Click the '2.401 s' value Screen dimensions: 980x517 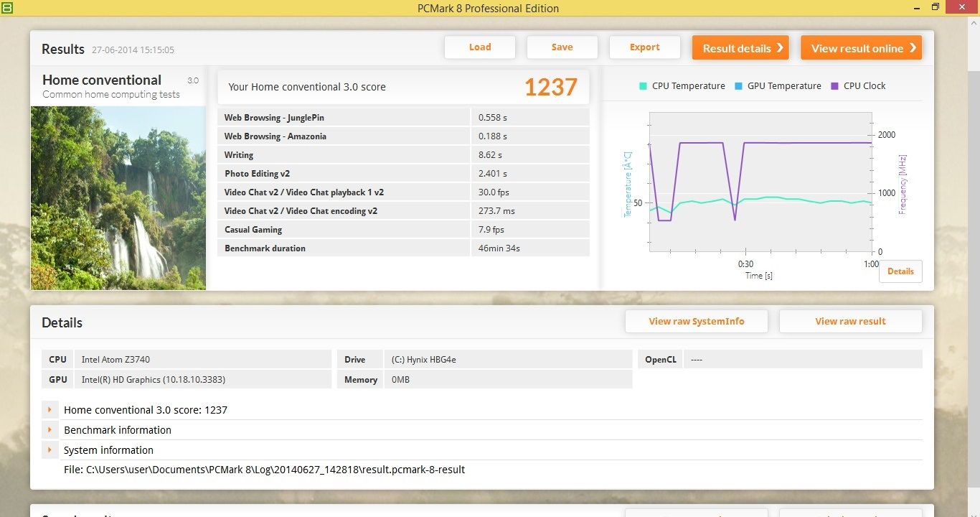(x=493, y=174)
